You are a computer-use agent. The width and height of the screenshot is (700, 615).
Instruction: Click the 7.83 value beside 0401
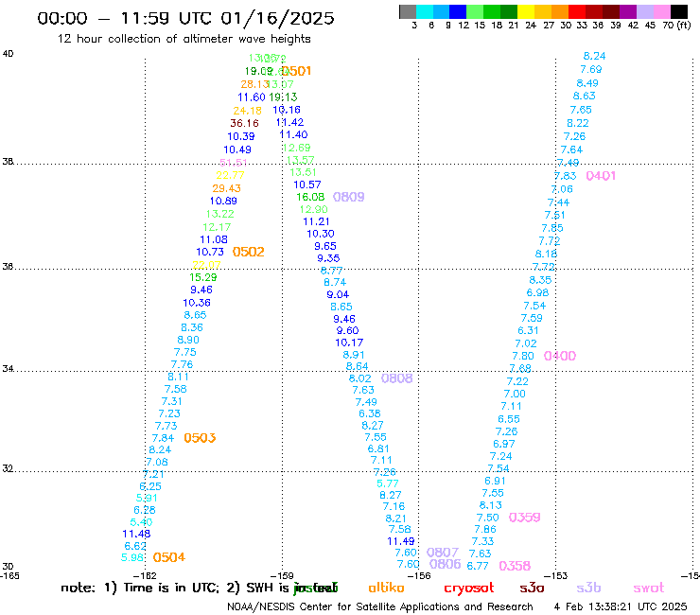coord(565,176)
